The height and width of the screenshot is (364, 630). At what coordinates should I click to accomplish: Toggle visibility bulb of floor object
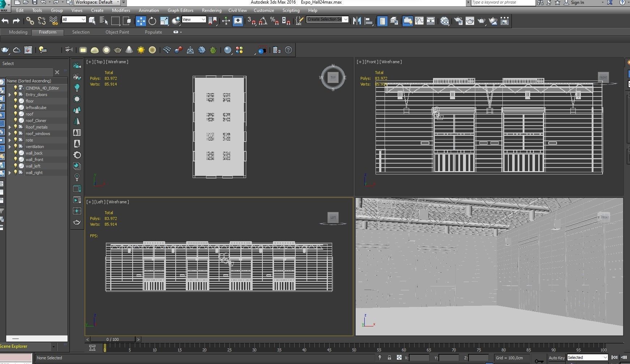tap(16, 101)
